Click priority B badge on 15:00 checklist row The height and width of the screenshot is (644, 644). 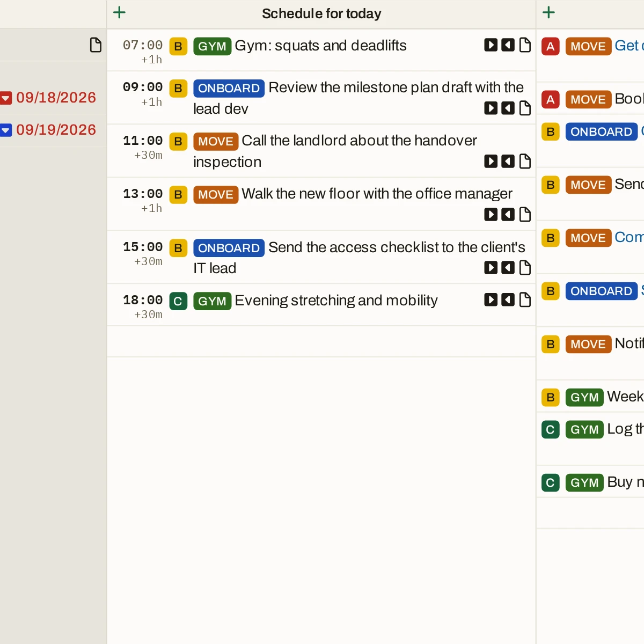click(178, 247)
